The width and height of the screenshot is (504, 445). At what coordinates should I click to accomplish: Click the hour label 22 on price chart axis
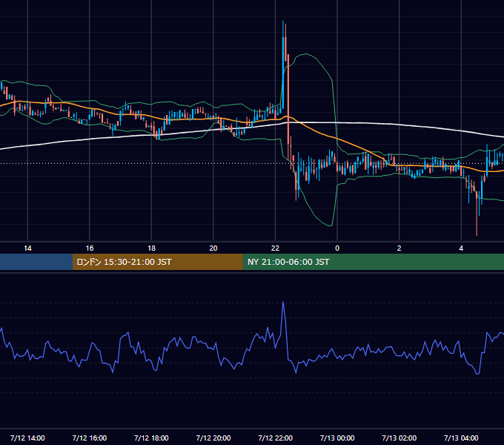point(276,248)
